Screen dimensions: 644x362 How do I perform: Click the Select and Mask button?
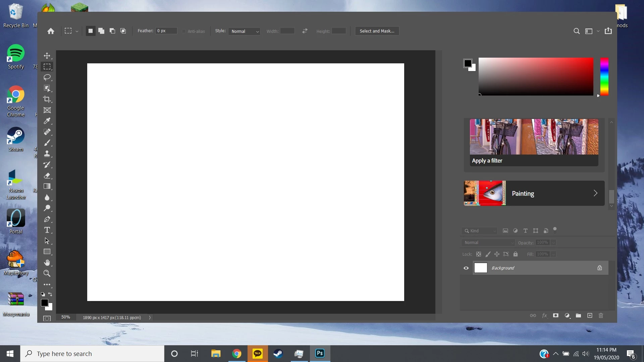[377, 31]
